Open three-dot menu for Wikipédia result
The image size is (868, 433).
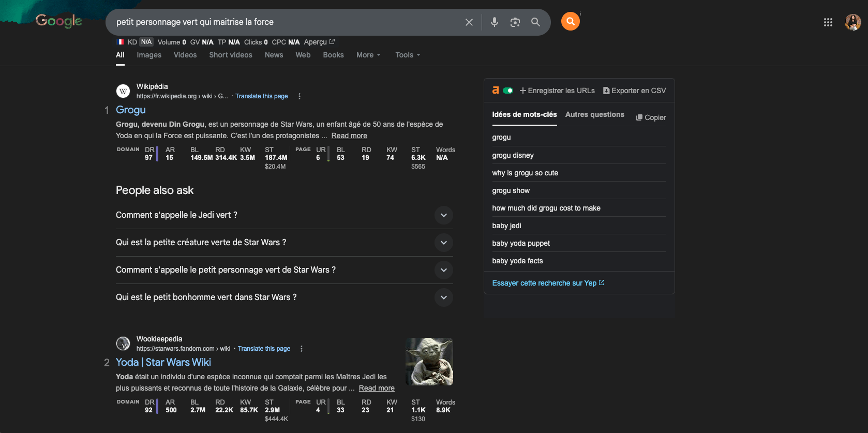[x=300, y=96]
